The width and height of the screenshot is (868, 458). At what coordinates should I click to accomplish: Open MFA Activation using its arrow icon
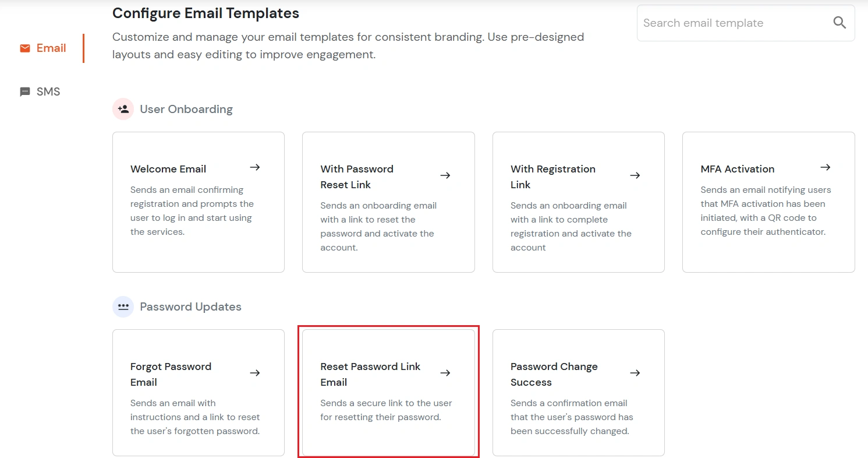pos(825,167)
